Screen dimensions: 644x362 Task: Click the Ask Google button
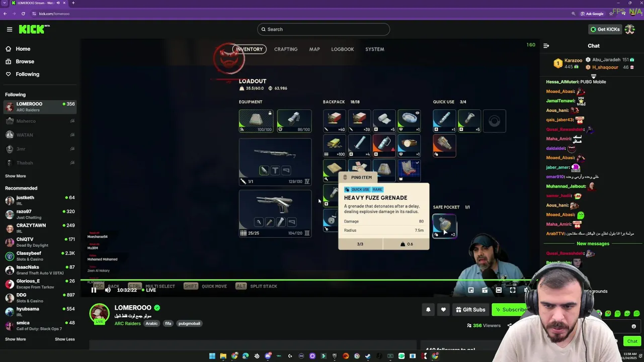592,14
